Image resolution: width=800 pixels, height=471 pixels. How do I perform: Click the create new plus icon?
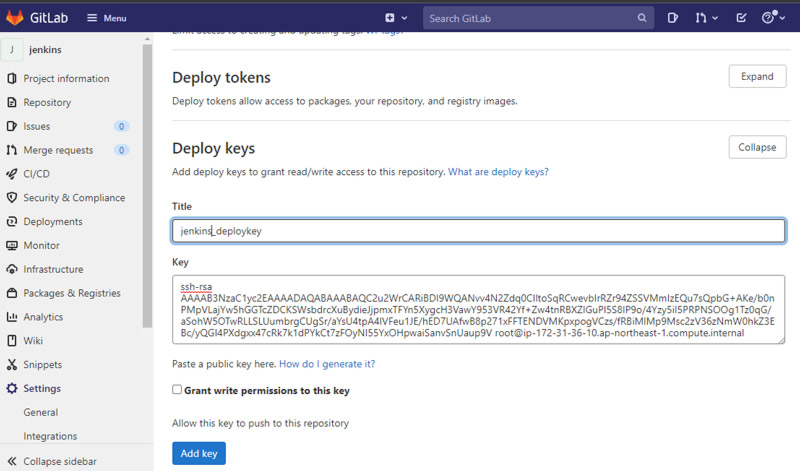(390, 18)
